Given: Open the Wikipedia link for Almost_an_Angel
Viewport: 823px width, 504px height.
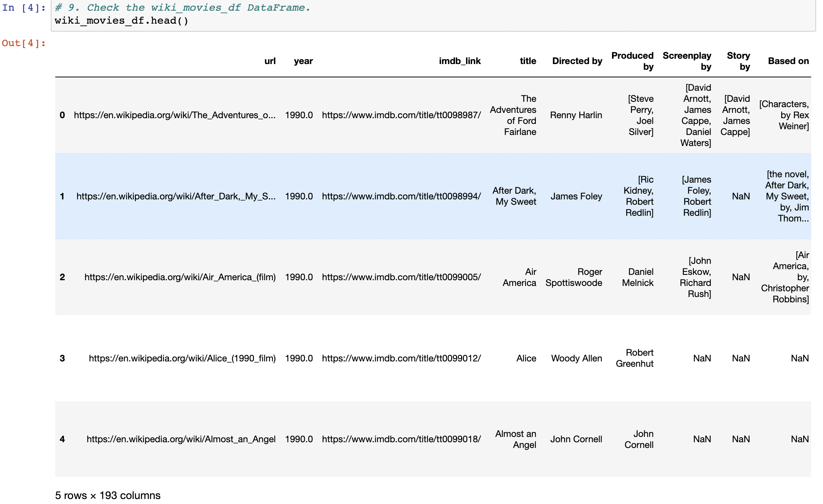Looking at the screenshot, I should click(182, 439).
